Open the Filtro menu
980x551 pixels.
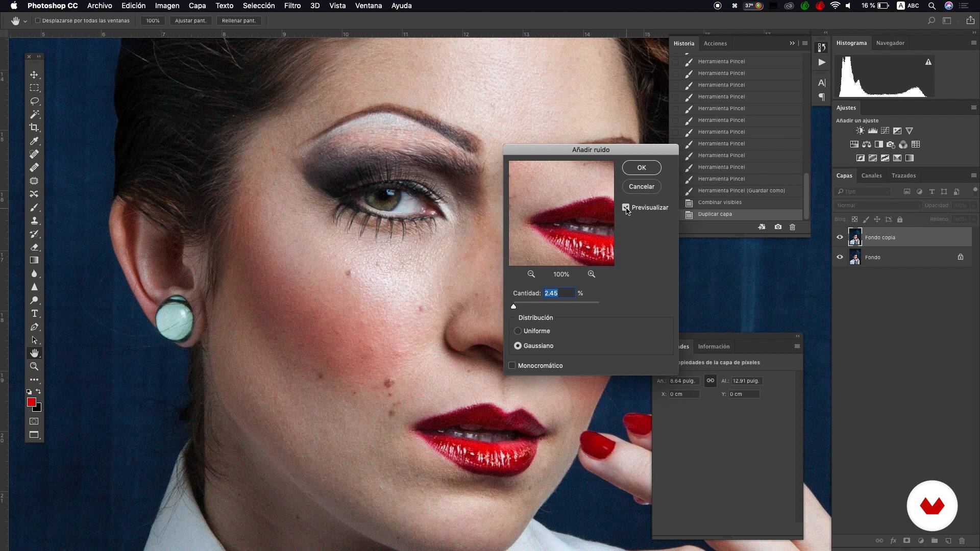(x=292, y=6)
